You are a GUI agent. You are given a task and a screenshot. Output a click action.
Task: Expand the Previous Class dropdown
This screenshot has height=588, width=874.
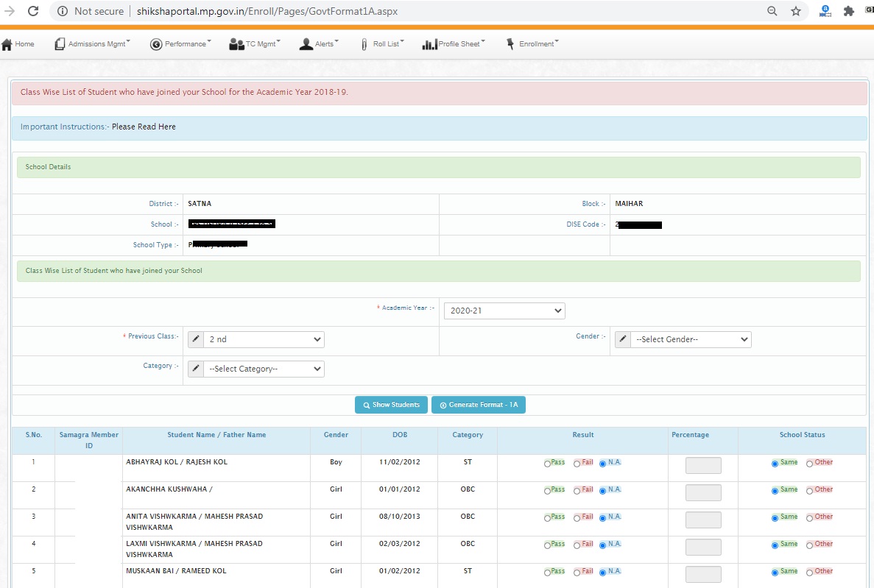(x=264, y=339)
